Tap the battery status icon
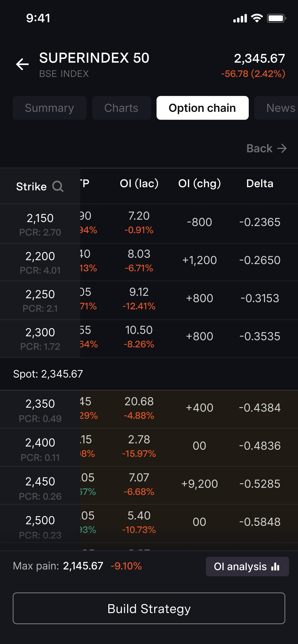298x644 pixels. [276, 18]
